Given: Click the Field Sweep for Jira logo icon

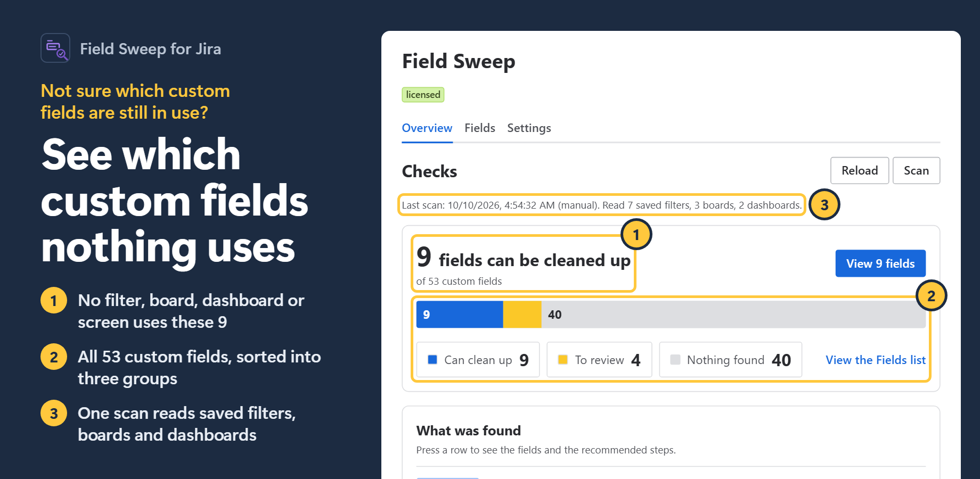Looking at the screenshot, I should [x=55, y=48].
